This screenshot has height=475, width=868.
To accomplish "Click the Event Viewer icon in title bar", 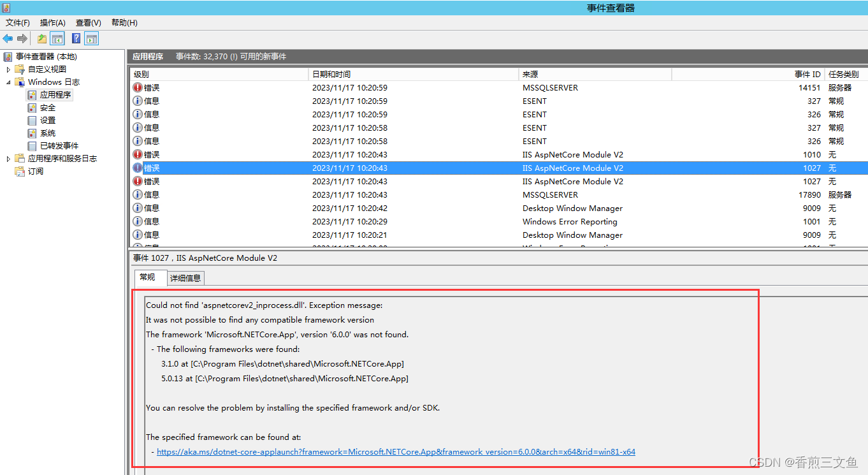I will (6, 8).
